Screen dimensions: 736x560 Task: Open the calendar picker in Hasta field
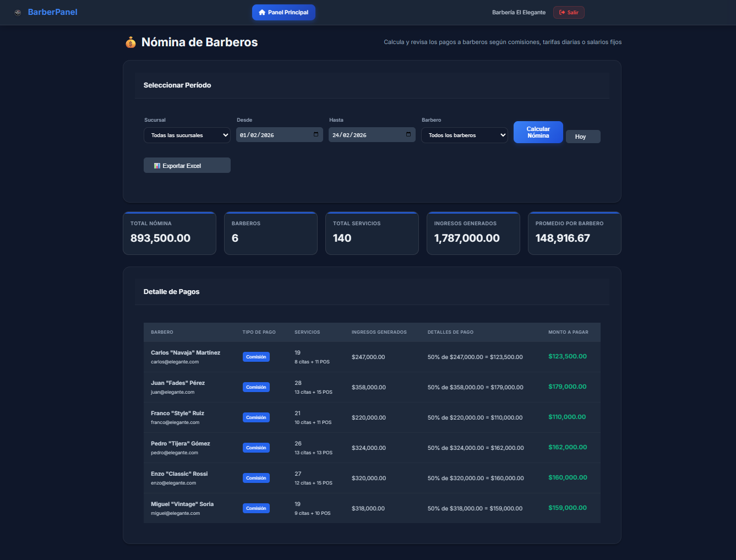click(x=408, y=134)
